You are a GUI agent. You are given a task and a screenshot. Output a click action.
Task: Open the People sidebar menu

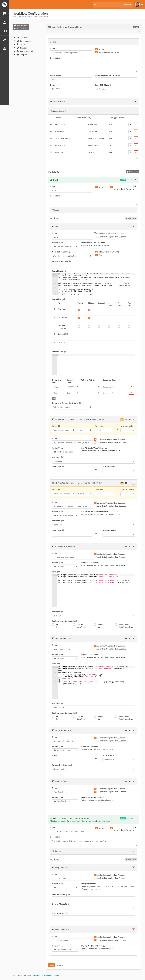[5, 22]
